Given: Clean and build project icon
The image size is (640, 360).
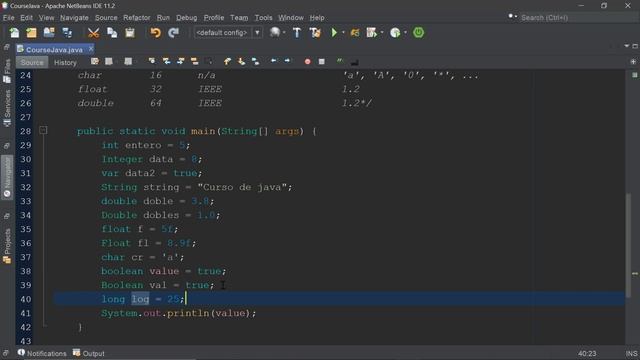Looking at the screenshot, I should [315, 33].
